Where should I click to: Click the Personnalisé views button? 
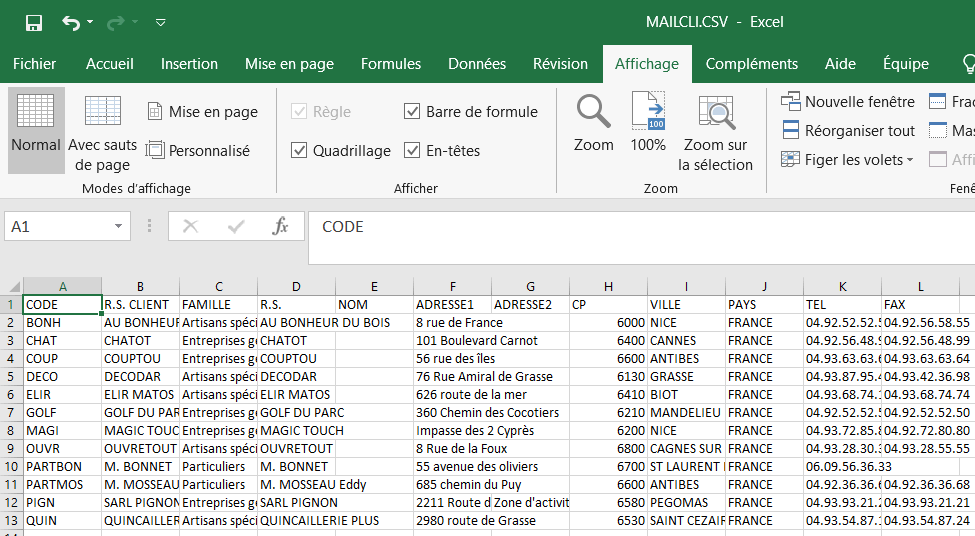pos(198,151)
